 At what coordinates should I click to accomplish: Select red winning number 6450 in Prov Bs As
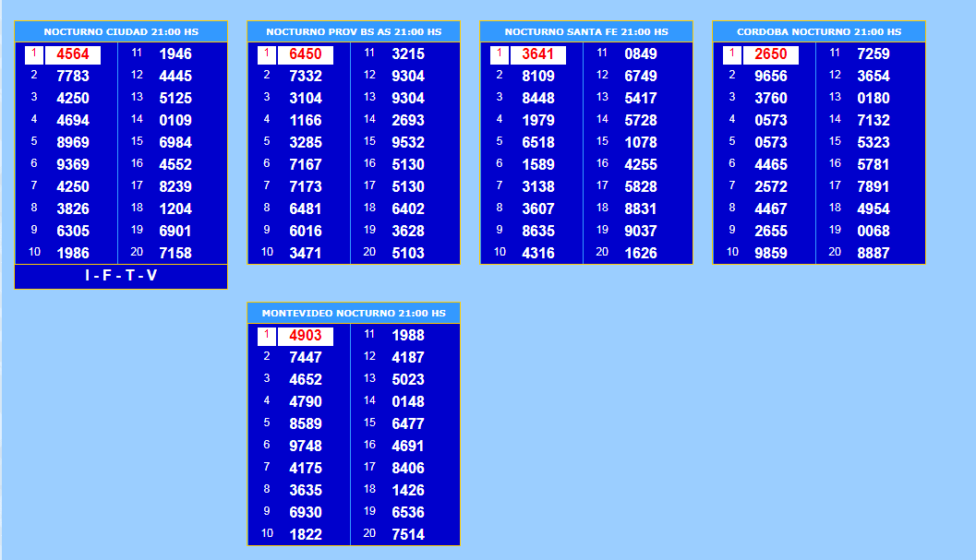click(x=306, y=54)
